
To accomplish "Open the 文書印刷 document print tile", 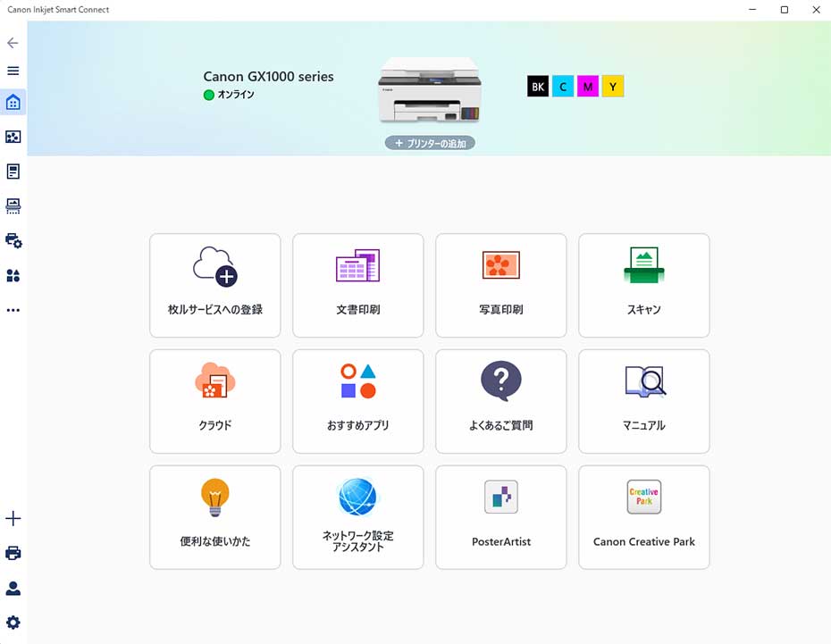I will click(x=358, y=286).
